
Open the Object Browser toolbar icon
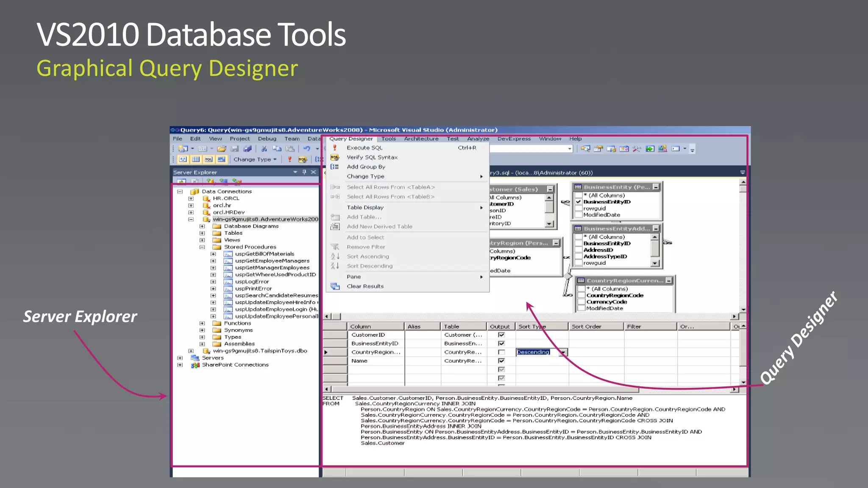point(624,149)
